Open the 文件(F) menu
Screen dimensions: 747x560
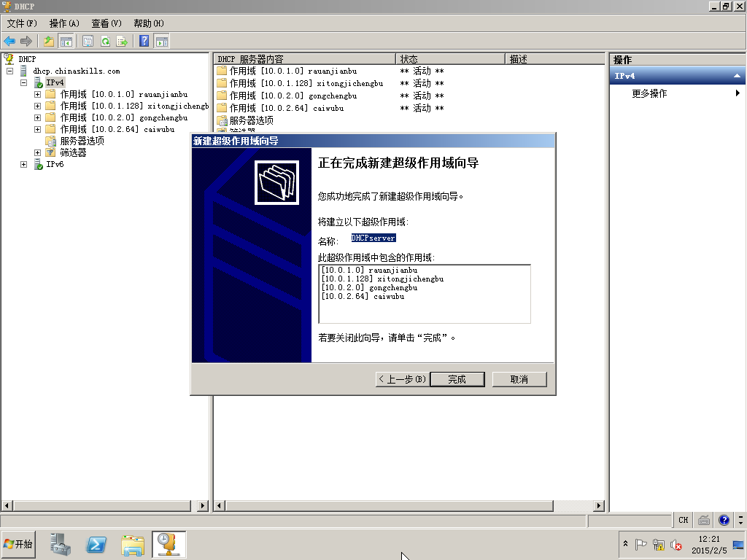22,23
